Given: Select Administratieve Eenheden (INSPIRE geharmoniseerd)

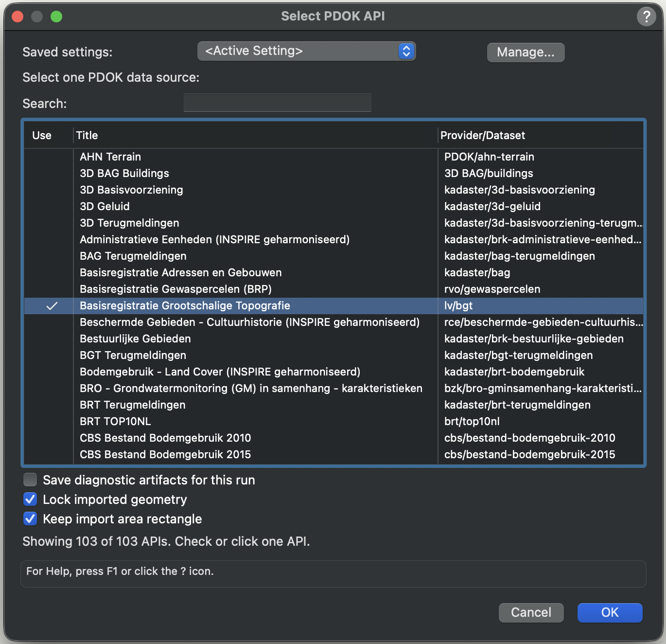Looking at the screenshot, I should tap(333, 239).
